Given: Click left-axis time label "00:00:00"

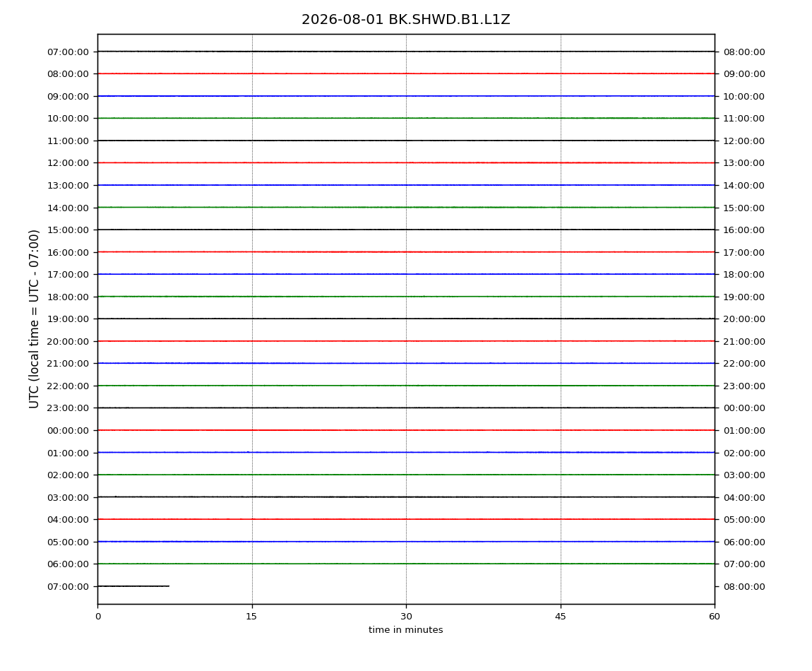Looking at the screenshot, I should point(68,431).
